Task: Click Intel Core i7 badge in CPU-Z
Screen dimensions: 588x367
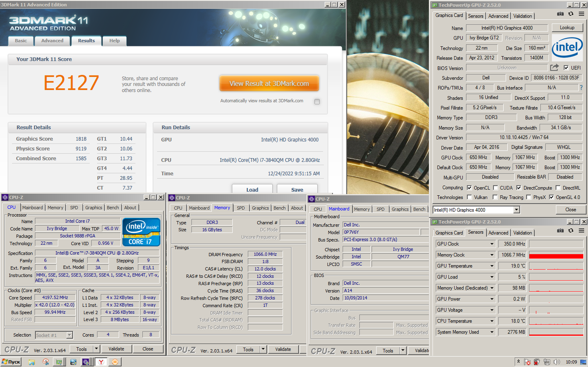Action: pos(141,232)
